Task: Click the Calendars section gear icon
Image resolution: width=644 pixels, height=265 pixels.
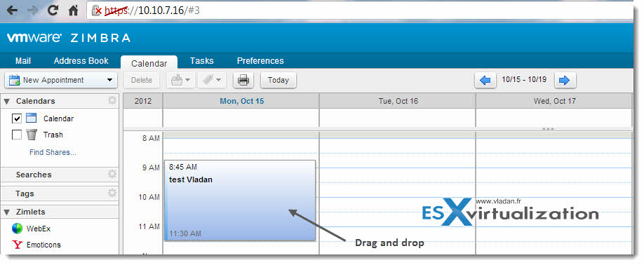Action: click(112, 101)
